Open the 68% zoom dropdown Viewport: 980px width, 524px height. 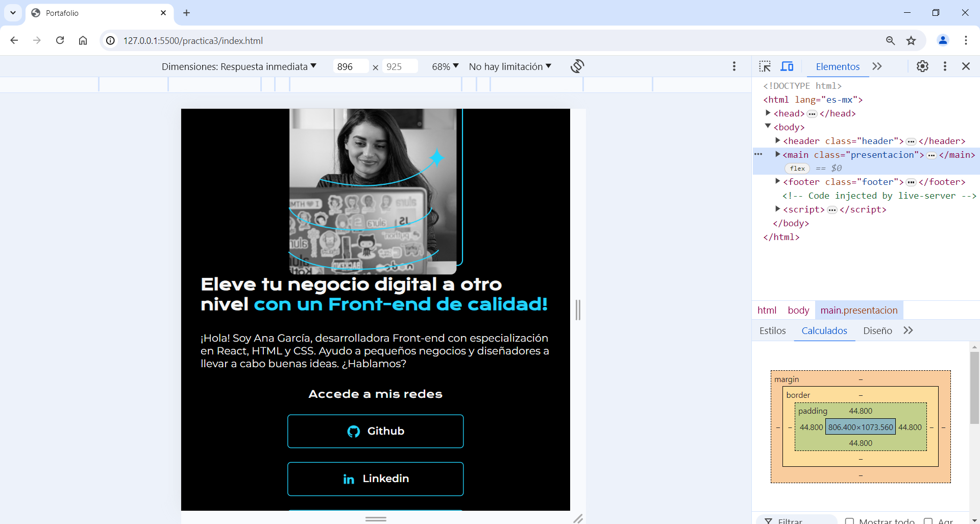[x=445, y=66]
